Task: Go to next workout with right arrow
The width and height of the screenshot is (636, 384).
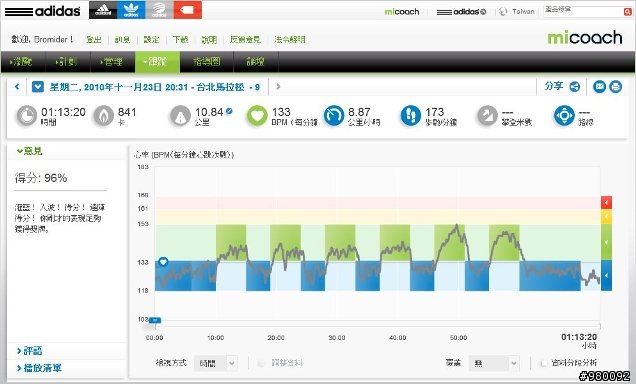Action: [x=278, y=86]
